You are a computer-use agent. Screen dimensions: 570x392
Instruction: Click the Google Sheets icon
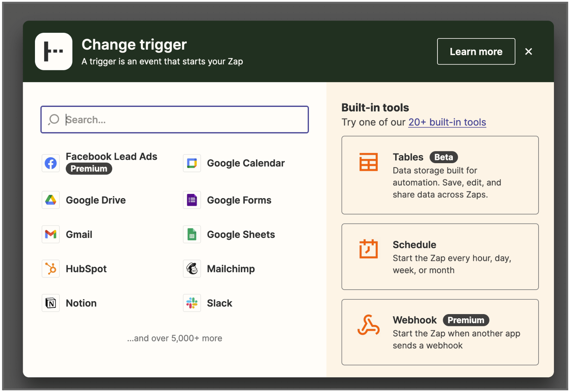192,234
